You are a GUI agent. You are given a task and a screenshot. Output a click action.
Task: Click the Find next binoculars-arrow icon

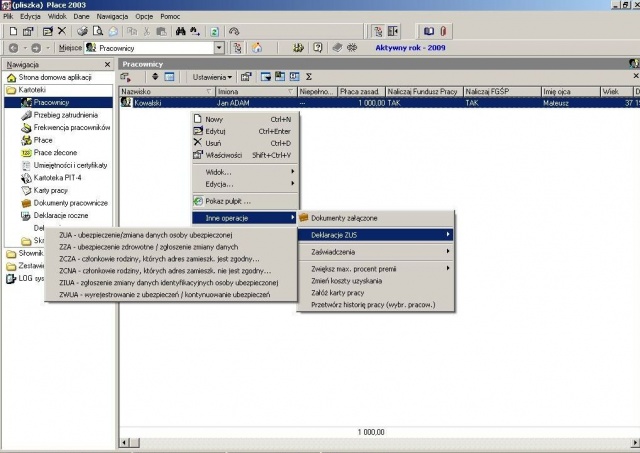click(x=195, y=31)
